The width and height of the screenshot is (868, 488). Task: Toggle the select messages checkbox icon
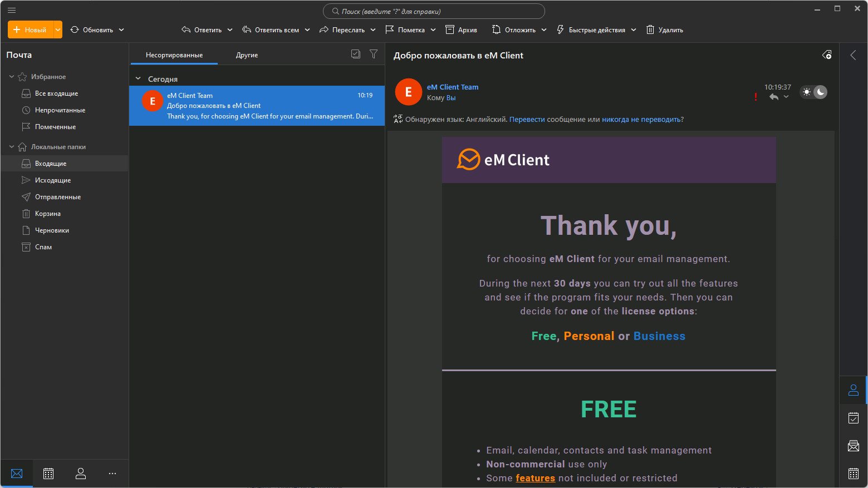click(356, 54)
